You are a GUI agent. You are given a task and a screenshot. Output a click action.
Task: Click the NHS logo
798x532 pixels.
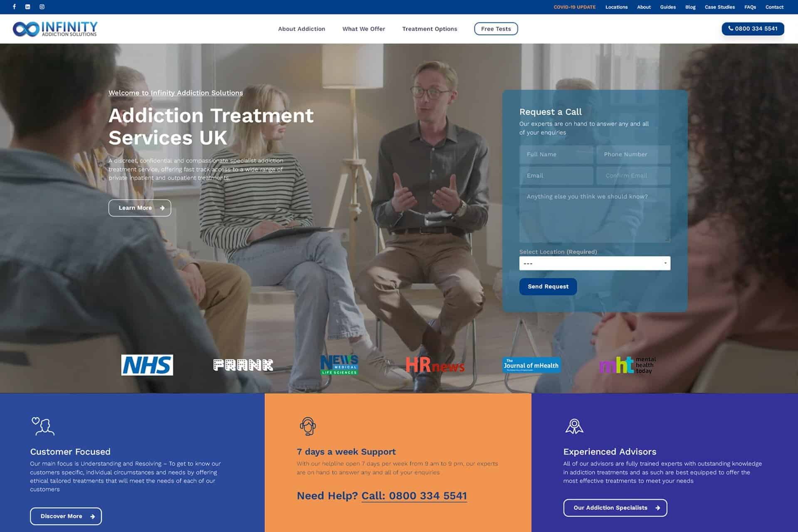point(147,365)
